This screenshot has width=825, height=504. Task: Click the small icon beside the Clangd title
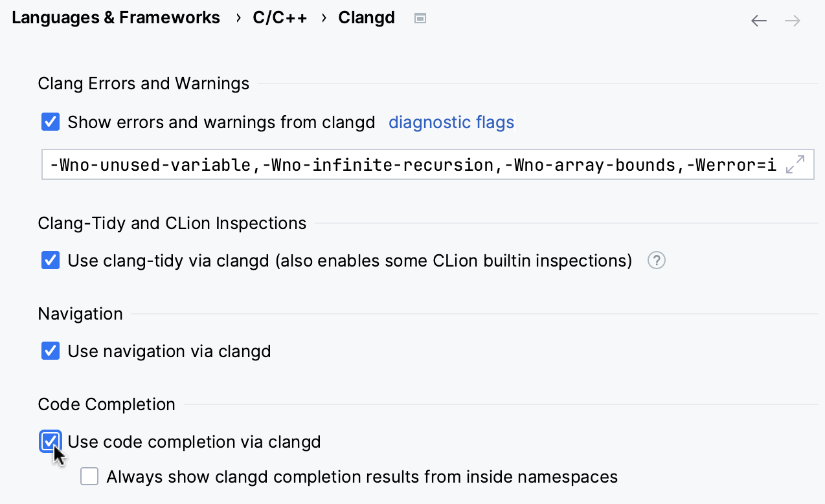click(420, 18)
